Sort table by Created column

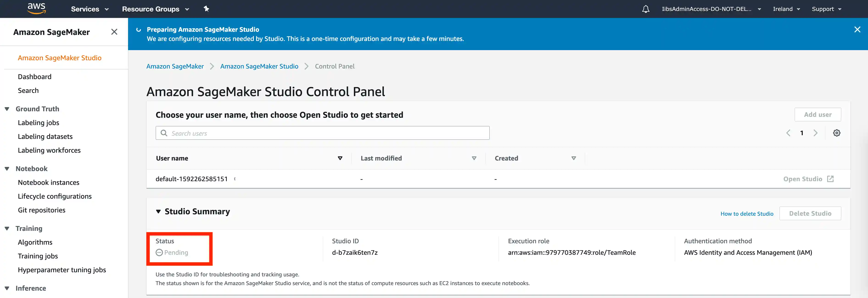point(574,158)
